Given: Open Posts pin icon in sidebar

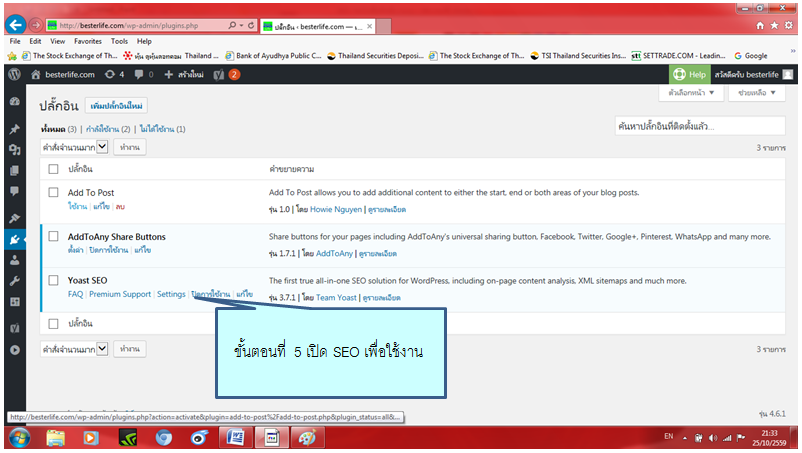Looking at the screenshot, I should pos(15,129).
